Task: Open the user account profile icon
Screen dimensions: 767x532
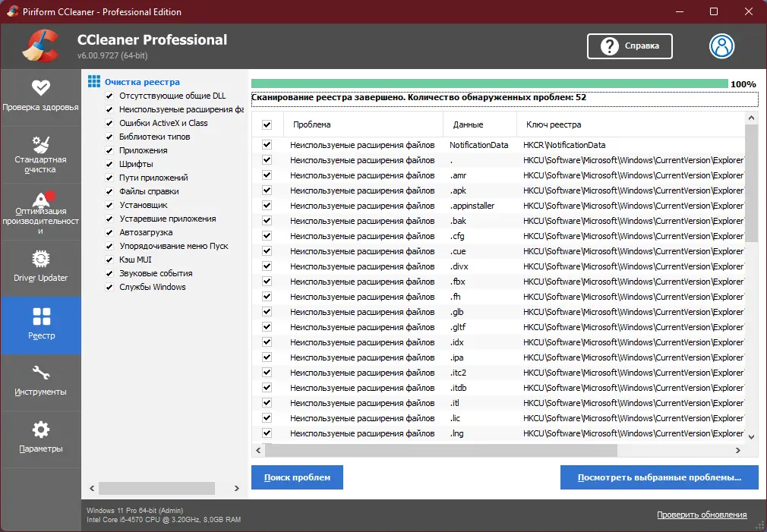Action: pos(721,46)
